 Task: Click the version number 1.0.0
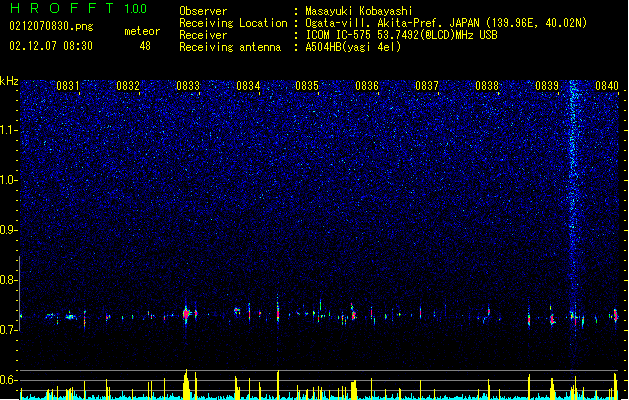136,9
